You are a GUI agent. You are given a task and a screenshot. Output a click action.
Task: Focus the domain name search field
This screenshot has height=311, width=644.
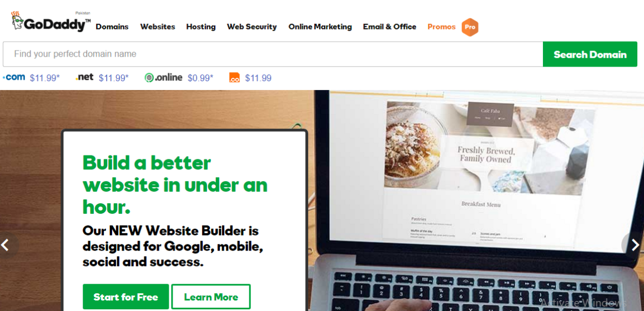(273, 54)
